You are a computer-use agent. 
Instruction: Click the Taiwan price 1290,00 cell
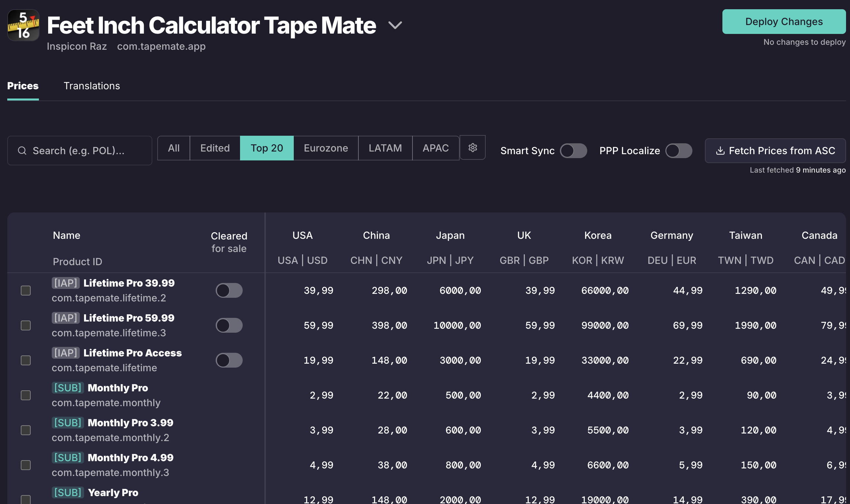point(755,291)
